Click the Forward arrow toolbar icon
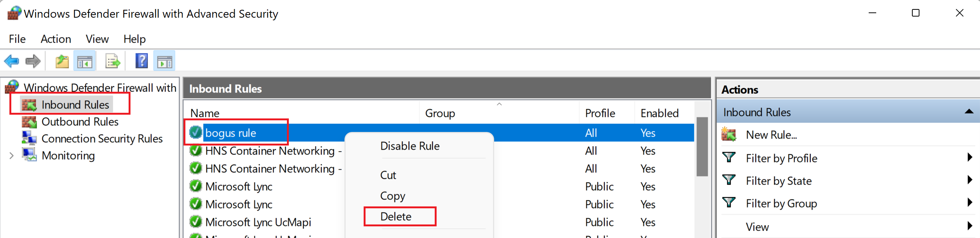Image resolution: width=980 pixels, height=238 pixels. [33, 61]
